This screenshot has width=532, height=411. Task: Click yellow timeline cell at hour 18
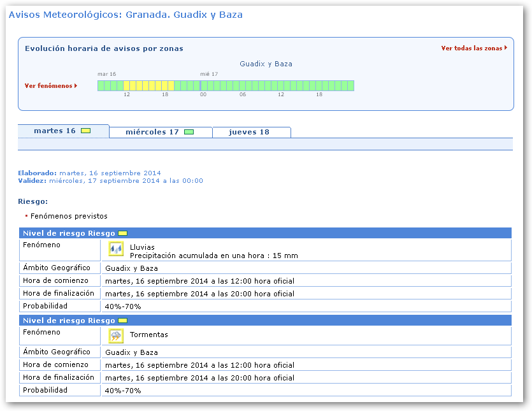tap(164, 86)
